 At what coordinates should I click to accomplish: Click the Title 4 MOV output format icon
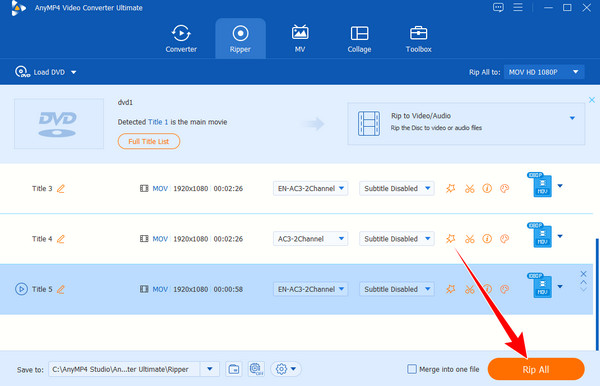point(540,235)
